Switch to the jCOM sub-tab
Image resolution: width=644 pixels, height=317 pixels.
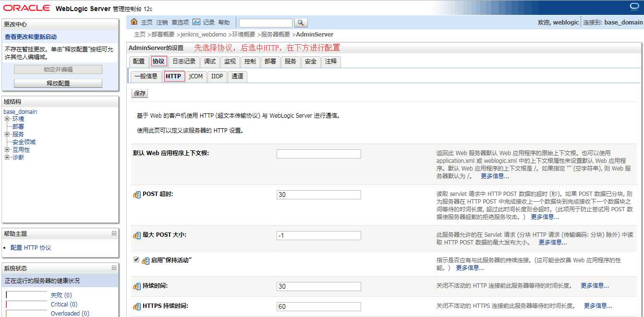196,76
